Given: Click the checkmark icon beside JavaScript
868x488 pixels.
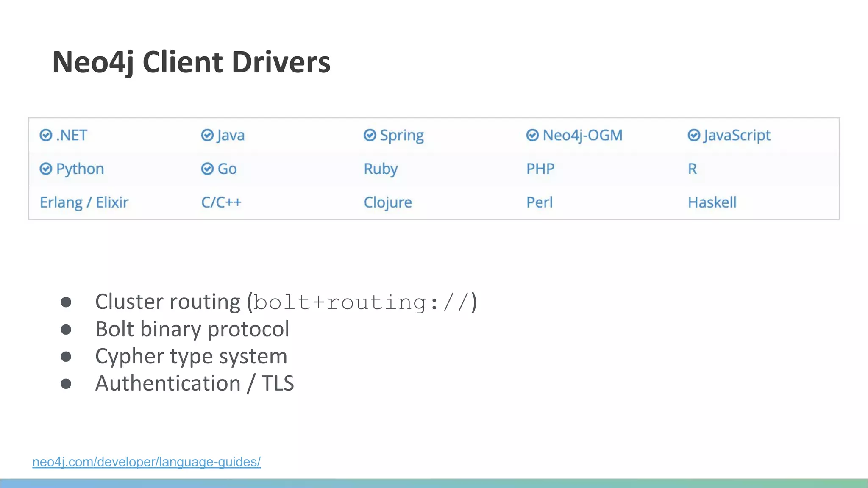Looking at the screenshot, I should [694, 135].
